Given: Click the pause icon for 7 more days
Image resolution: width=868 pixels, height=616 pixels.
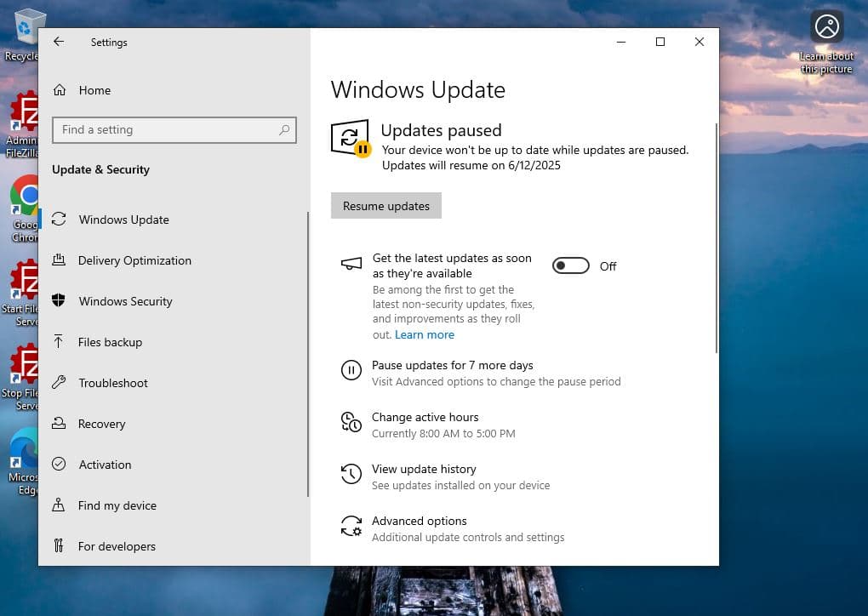Looking at the screenshot, I should point(351,370).
